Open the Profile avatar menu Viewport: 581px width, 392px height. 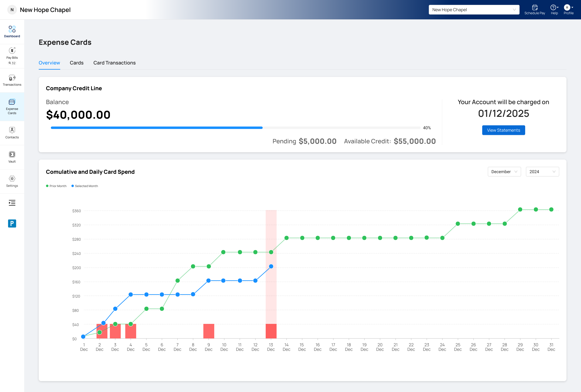[568, 10]
